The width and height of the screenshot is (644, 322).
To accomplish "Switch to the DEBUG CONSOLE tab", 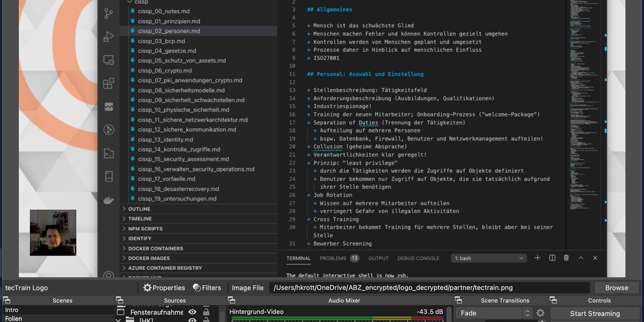I will pyautogui.click(x=418, y=258).
